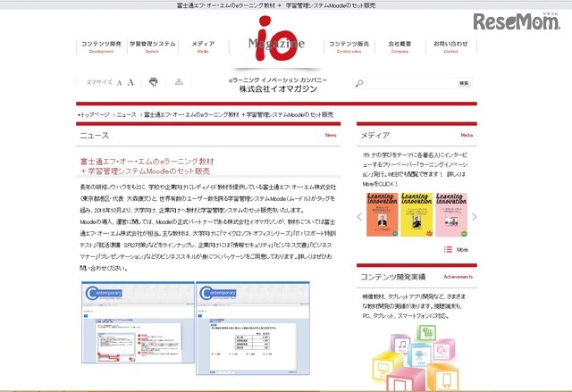This screenshot has width=572, height=392.
Task: Open the 学習管理システム menu
Action: 153,46
